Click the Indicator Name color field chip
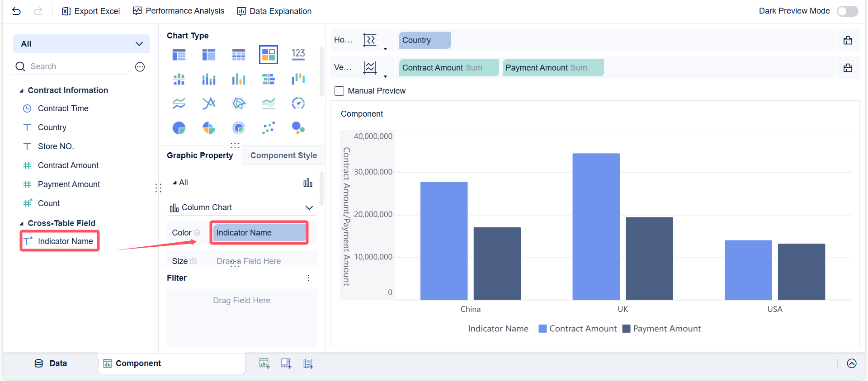 click(x=259, y=233)
